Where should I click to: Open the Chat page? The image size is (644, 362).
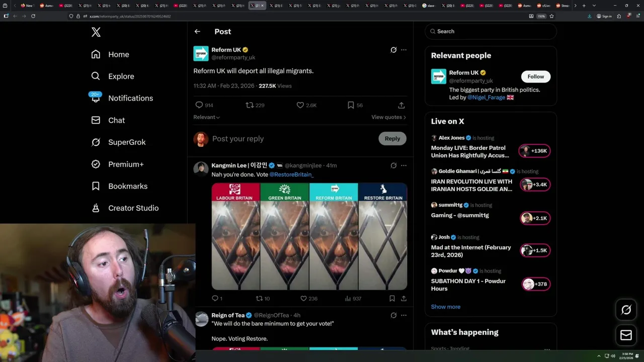pyautogui.click(x=108, y=120)
